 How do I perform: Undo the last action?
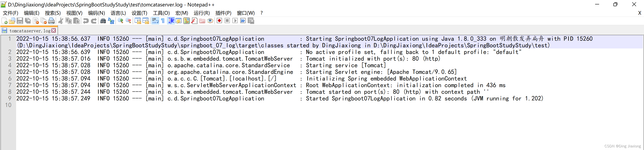click(86, 21)
